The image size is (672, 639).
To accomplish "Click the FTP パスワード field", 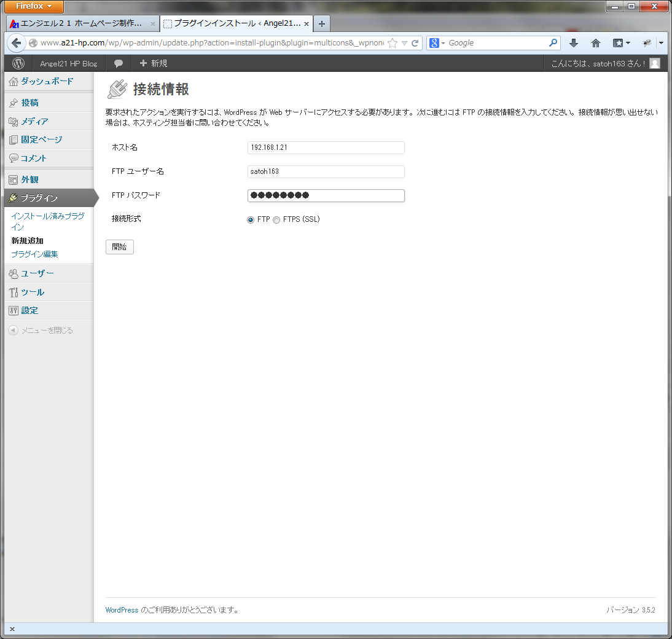I will point(326,195).
